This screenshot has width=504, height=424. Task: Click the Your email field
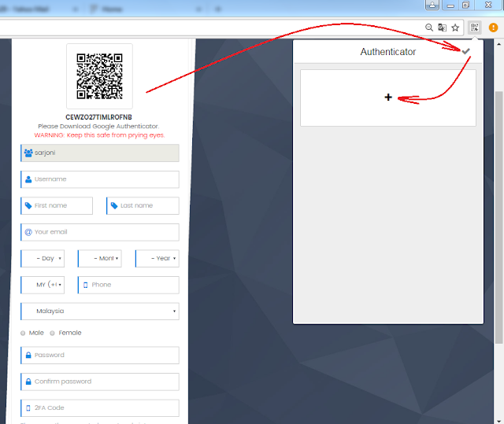coord(100,232)
